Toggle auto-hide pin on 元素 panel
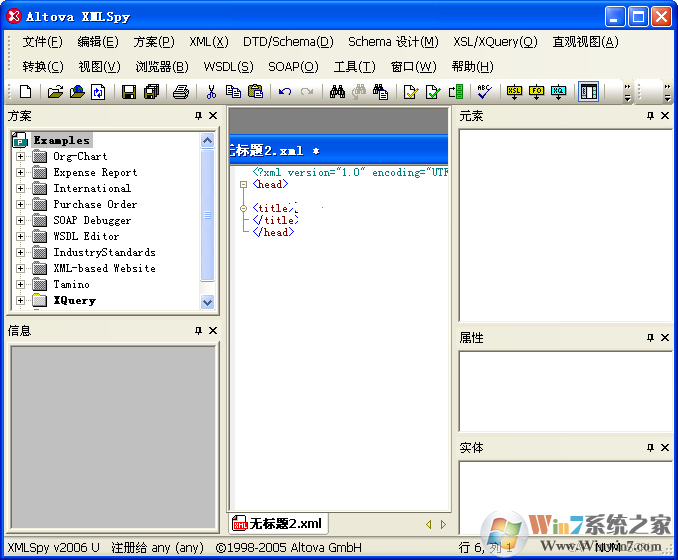 coord(650,116)
